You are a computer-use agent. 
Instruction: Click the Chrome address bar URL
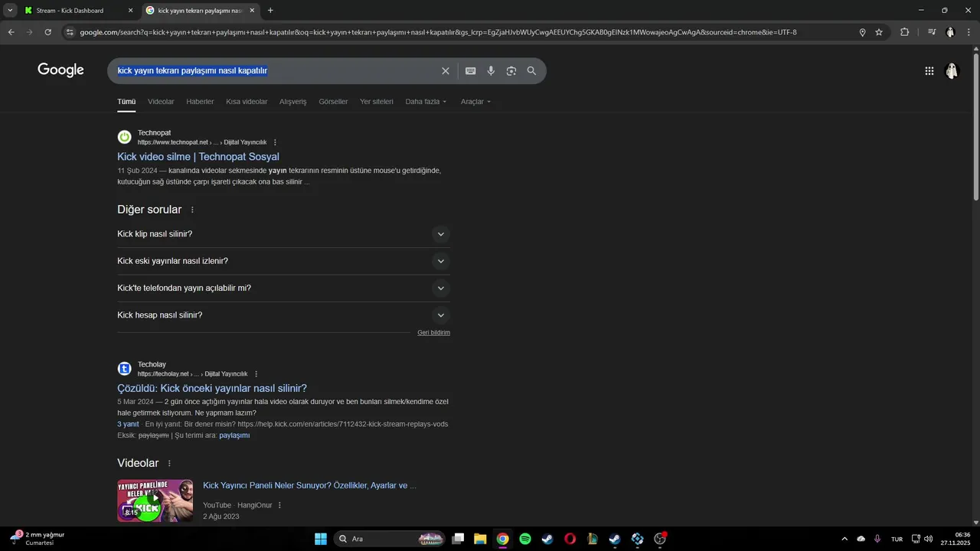tap(438, 32)
